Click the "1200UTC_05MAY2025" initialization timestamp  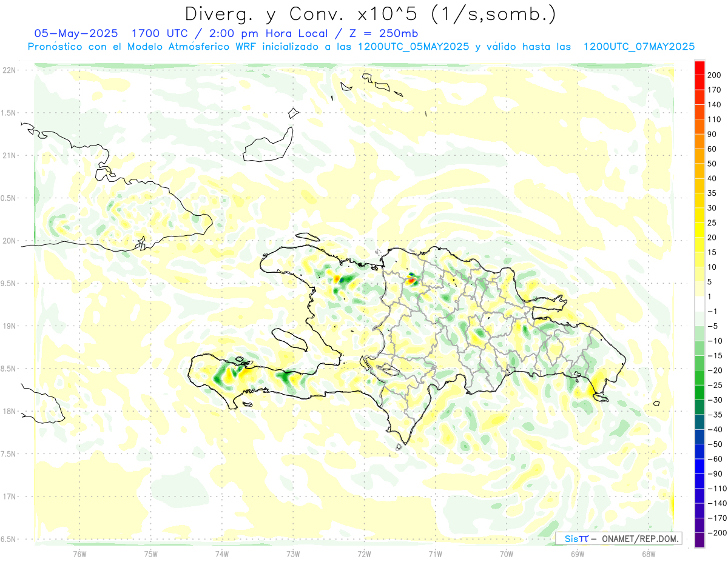(x=413, y=47)
